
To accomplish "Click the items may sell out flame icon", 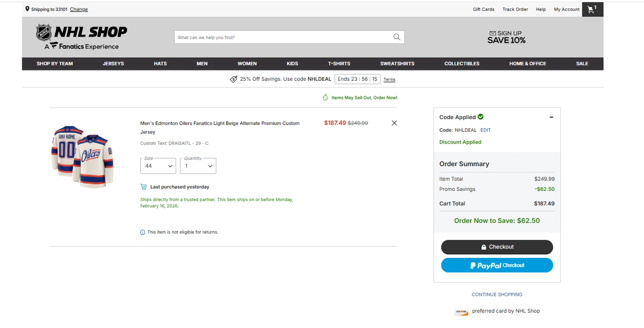I will click(325, 98).
